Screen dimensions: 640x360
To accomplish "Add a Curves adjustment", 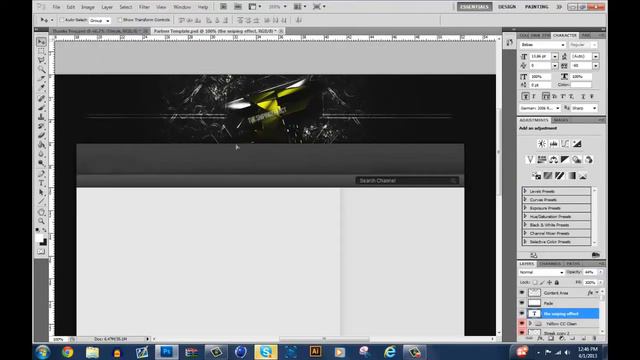I will pos(565,144).
